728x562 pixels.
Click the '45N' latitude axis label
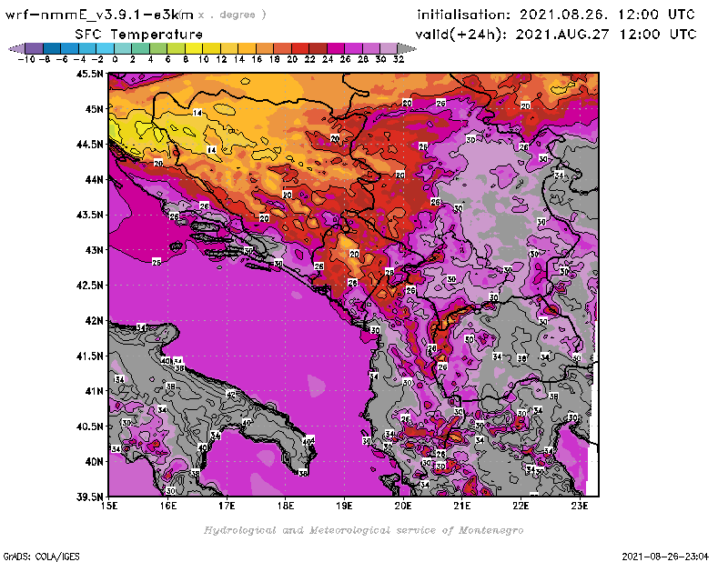tap(94, 109)
